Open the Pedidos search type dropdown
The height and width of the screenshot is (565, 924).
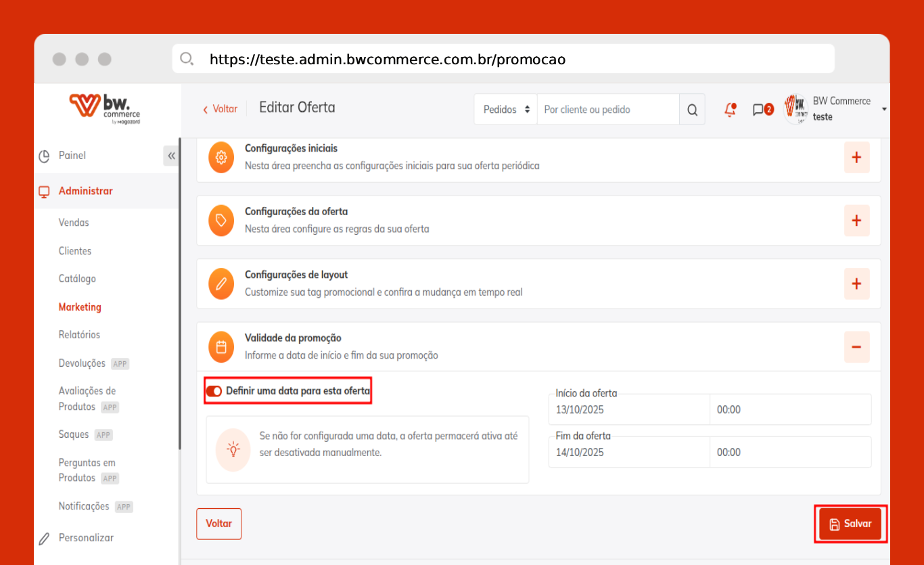coord(506,110)
